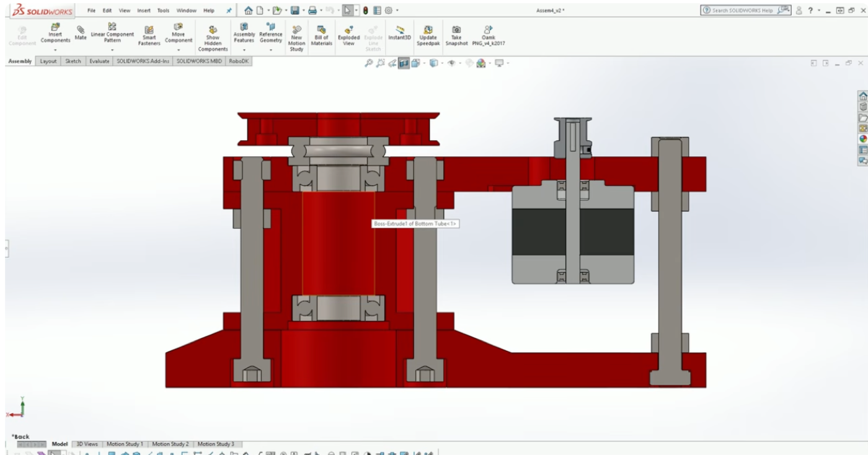Open the RoboDK tab

tap(239, 61)
